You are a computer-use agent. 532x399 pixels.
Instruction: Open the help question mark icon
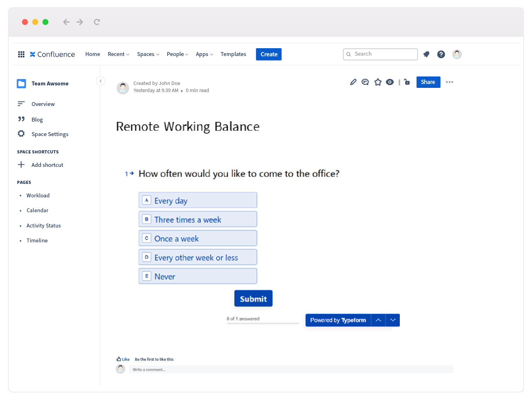point(441,54)
